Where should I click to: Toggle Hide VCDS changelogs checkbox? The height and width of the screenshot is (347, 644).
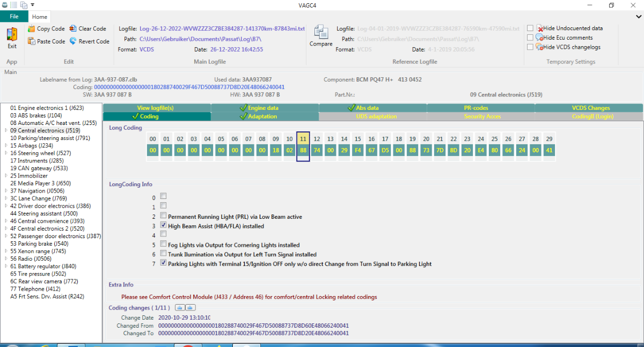click(530, 47)
